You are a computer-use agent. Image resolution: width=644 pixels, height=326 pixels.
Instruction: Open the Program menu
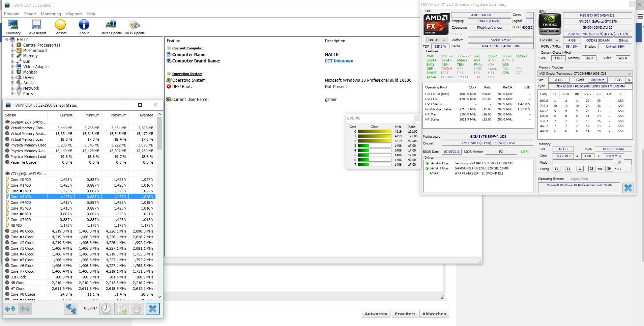coord(12,14)
